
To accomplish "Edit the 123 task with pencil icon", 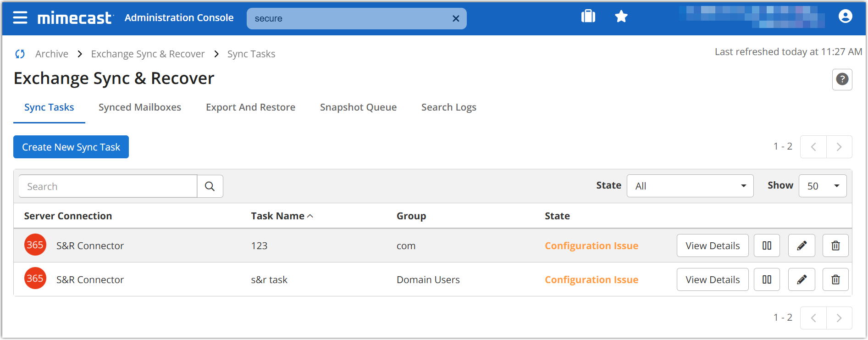I will tap(802, 246).
